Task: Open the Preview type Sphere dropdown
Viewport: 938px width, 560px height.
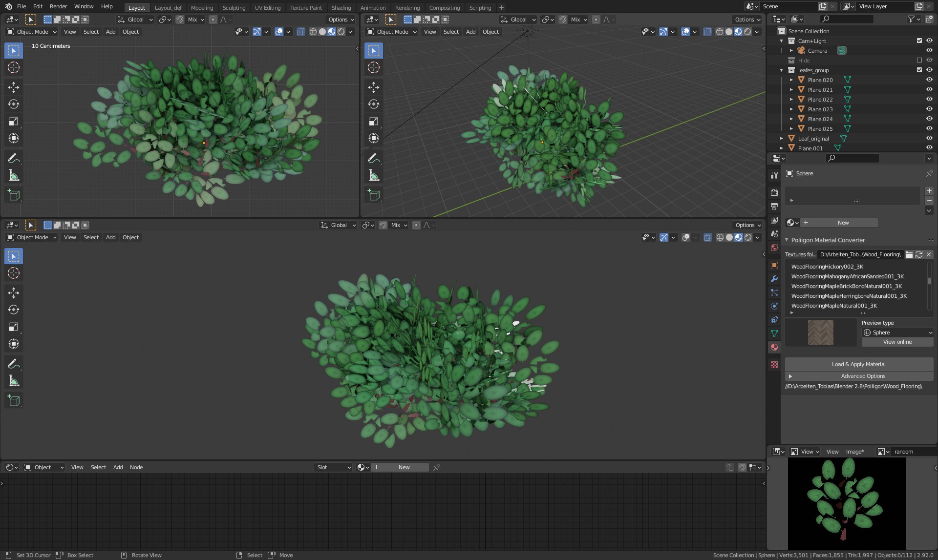Action: [x=897, y=332]
